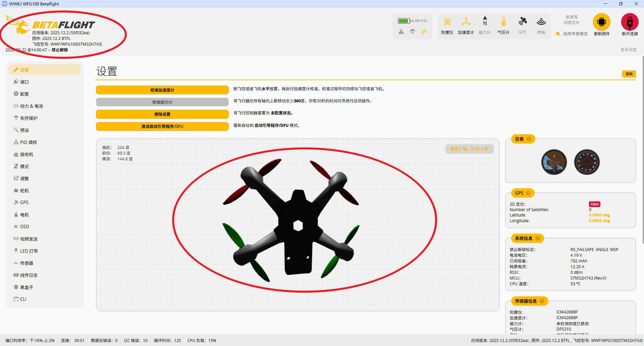Screen dimensions: 644x346
Task: Open the 动力 & 电池 tab
Action: pyautogui.click(x=45, y=106)
